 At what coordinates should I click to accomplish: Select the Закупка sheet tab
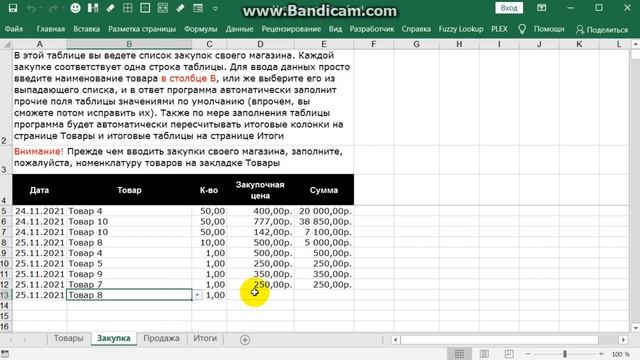[114, 338]
